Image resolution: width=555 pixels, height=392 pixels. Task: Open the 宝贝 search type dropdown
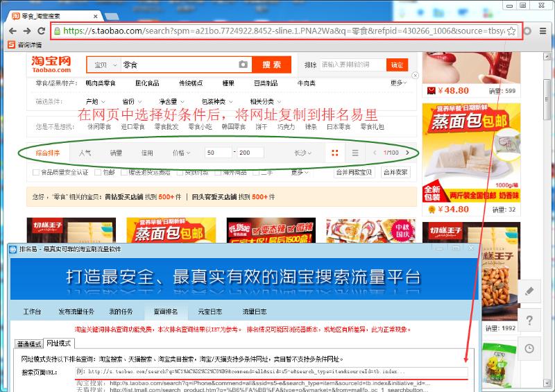tap(105, 65)
